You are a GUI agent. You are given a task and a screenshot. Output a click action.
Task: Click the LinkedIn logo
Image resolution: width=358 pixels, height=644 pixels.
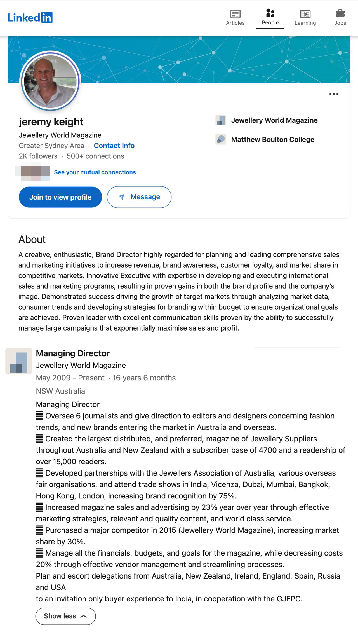pyautogui.click(x=30, y=18)
